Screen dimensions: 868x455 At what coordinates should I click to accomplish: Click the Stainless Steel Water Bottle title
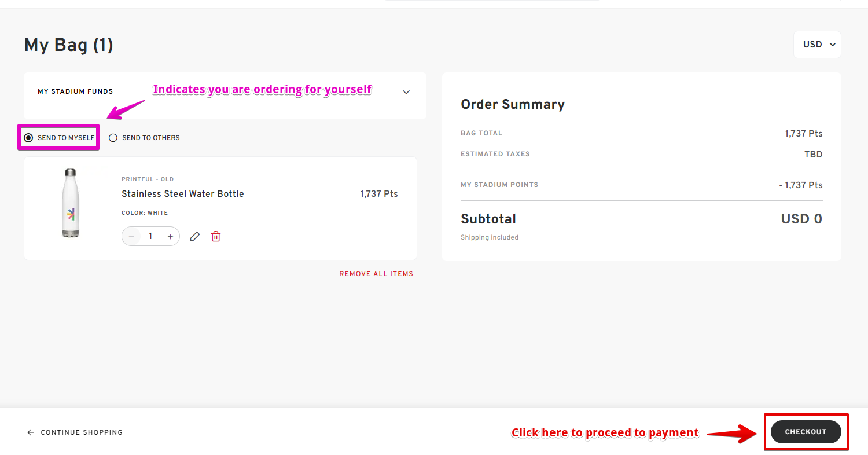(x=183, y=194)
